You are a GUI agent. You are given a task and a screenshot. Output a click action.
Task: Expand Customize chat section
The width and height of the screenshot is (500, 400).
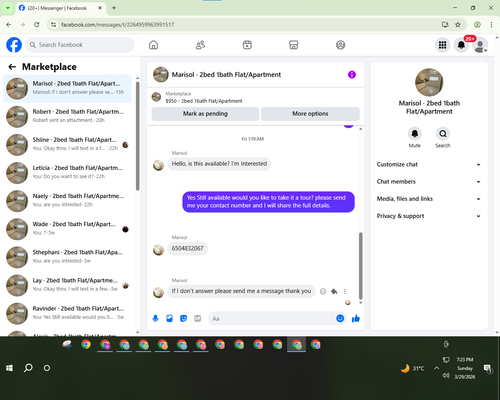(429, 164)
